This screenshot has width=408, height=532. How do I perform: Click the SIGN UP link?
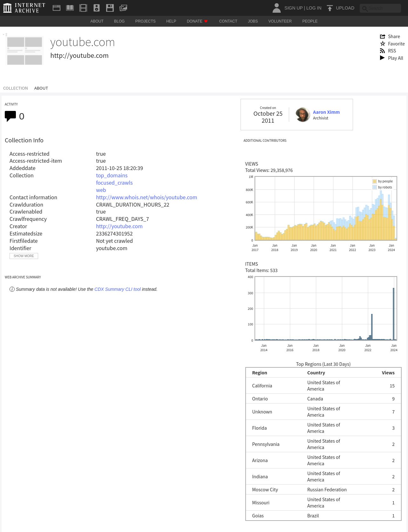pos(293,8)
